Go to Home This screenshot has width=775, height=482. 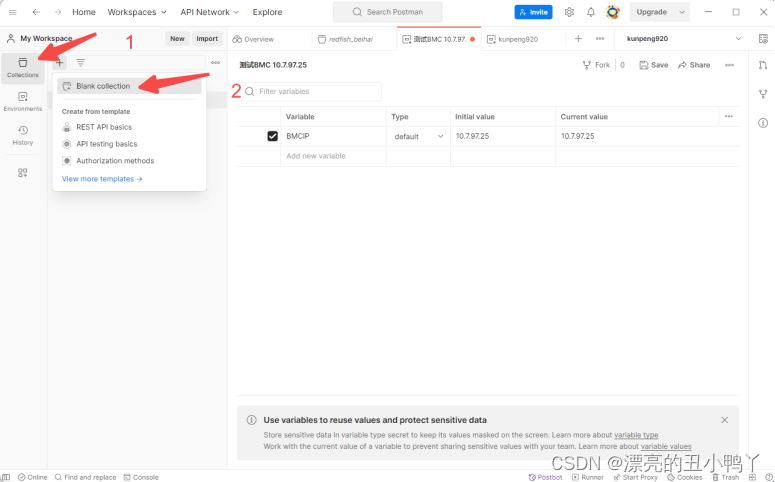click(x=84, y=12)
